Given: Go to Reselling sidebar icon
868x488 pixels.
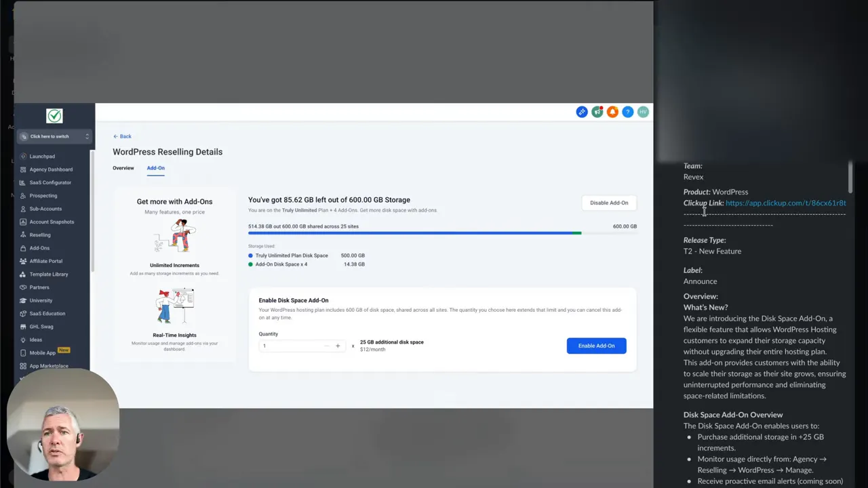Looking at the screenshot, I should pyautogui.click(x=23, y=235).
